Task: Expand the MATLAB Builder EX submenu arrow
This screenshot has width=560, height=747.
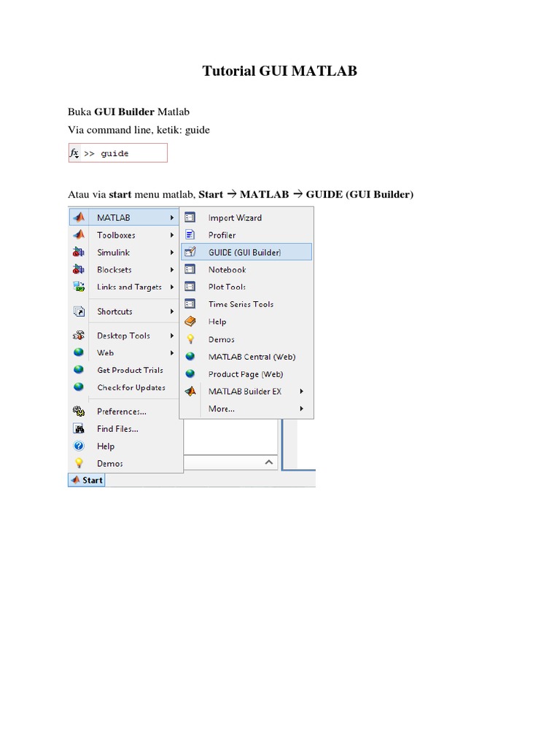Action: pyautogui.click(x=301, y=391)
